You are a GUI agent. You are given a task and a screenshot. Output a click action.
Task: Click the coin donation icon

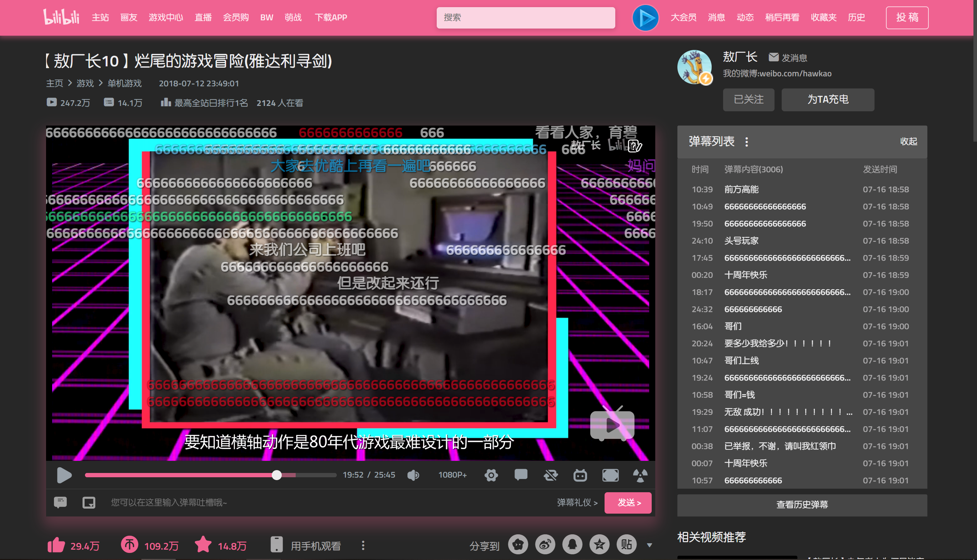coord(129,545)
